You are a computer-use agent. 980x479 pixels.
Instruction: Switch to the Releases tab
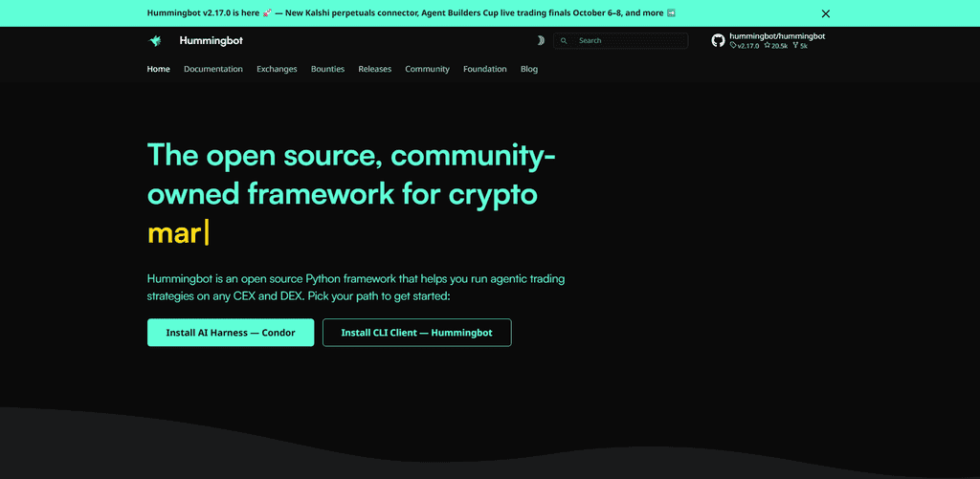click(x=375, y=70)
